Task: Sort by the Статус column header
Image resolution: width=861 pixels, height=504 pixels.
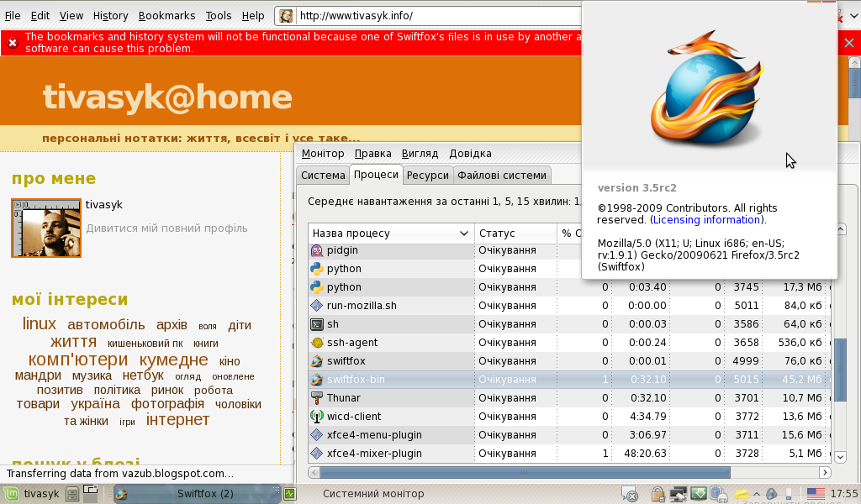Action: (515, 233)
